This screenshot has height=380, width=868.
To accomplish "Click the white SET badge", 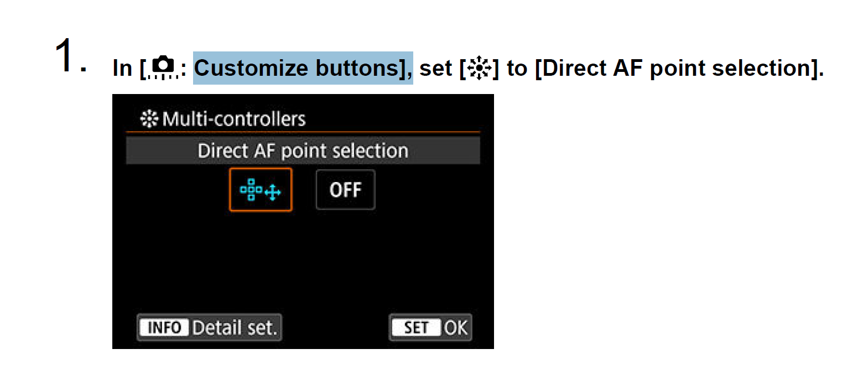I will (x=416, y=327).
